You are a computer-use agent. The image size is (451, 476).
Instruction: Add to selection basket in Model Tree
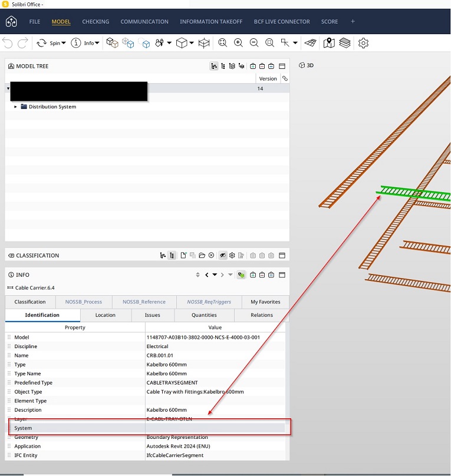[x=253, y=66]
